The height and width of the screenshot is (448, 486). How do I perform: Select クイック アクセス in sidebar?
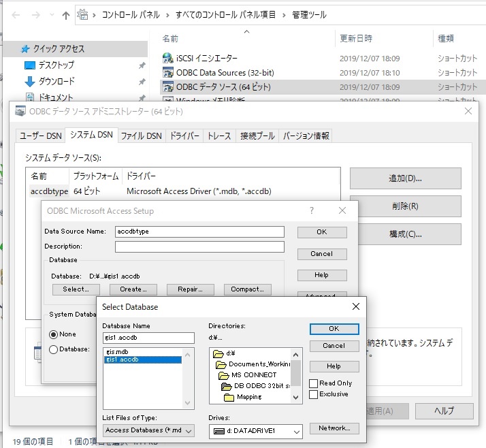click(x=75, y=48)
